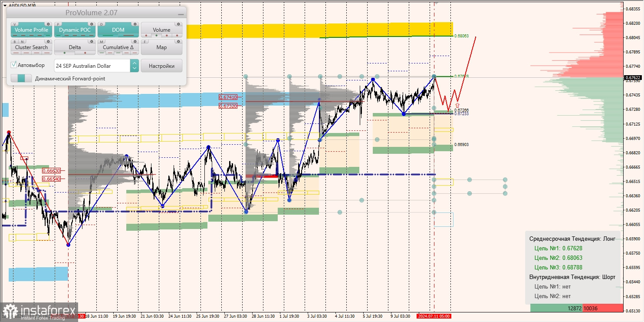Toggle the Volume Profile indicator
This screenshot has height=322, width=644.
32,30
